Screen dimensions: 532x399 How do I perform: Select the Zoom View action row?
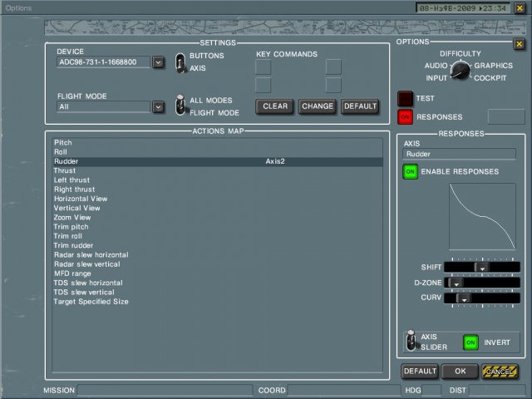(x=218, y=218)
